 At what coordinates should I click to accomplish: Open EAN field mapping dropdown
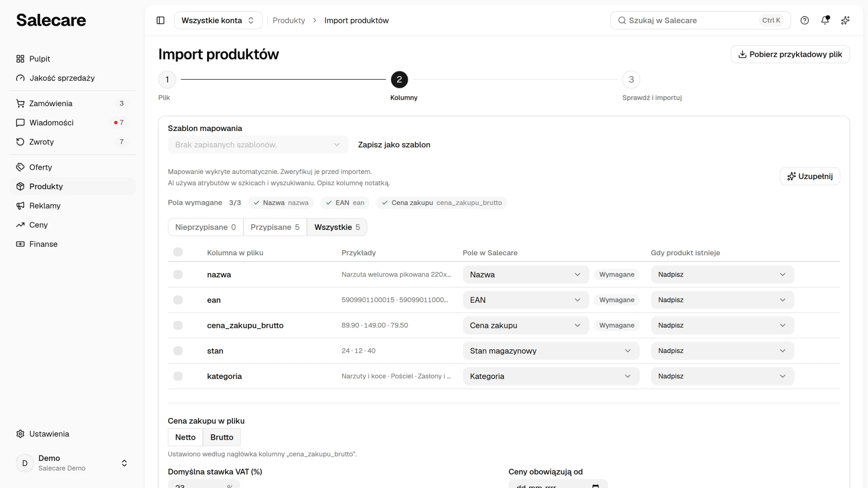coord(526,300)
